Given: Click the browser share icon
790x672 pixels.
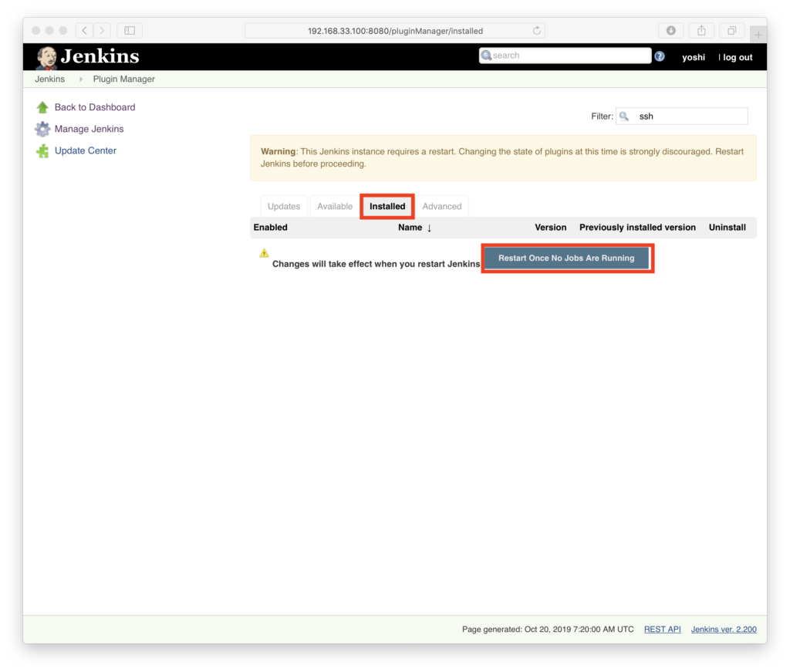Looking at the screenshot, I should point(701,31).
